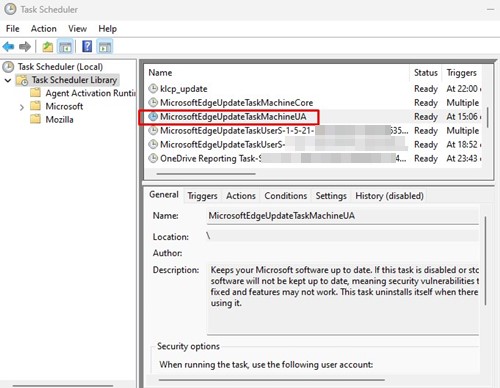
Task: Expand the Microsoft folder node
Action: click(x=22, y=107)
